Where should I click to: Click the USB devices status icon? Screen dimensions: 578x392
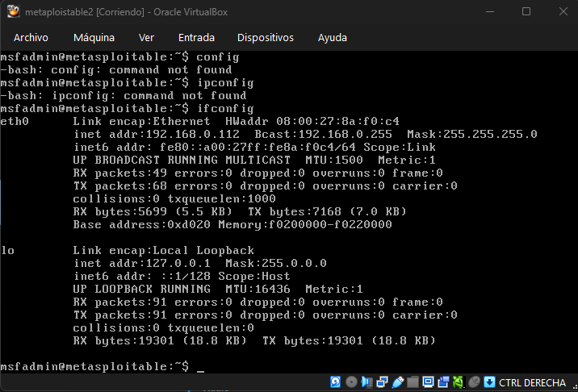[x=397, y=382]
